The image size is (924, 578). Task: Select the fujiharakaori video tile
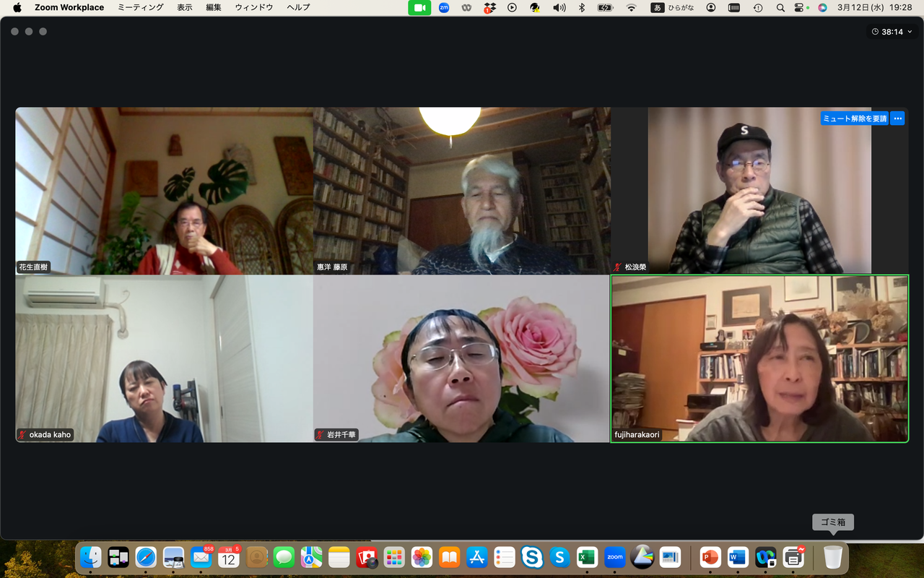(x=759, y=358)
